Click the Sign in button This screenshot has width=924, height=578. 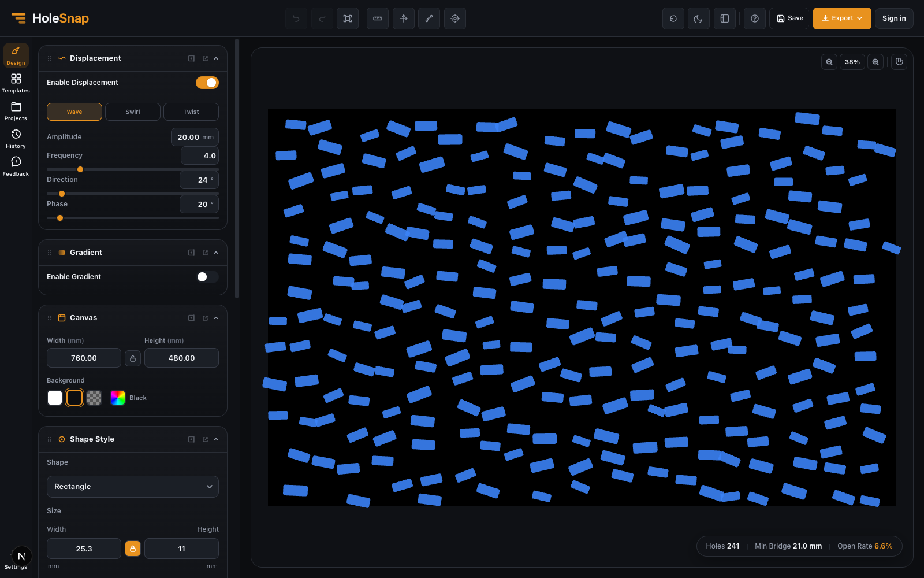coord(894,18)
